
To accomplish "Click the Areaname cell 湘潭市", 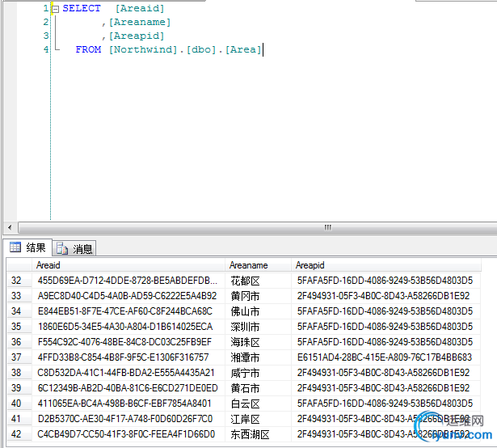I will [x=258, y=357].
